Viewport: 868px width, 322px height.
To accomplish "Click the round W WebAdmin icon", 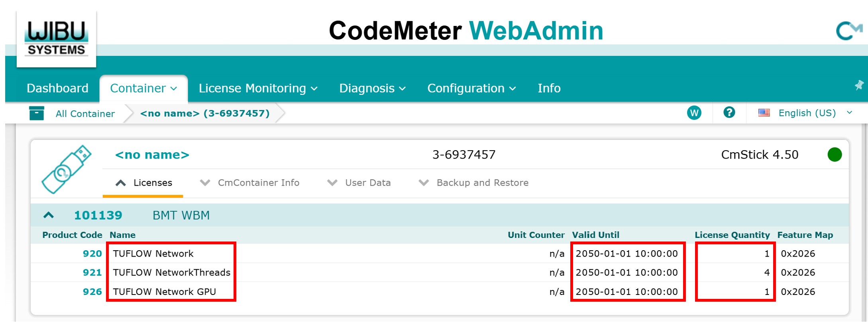I will [694, 113].
